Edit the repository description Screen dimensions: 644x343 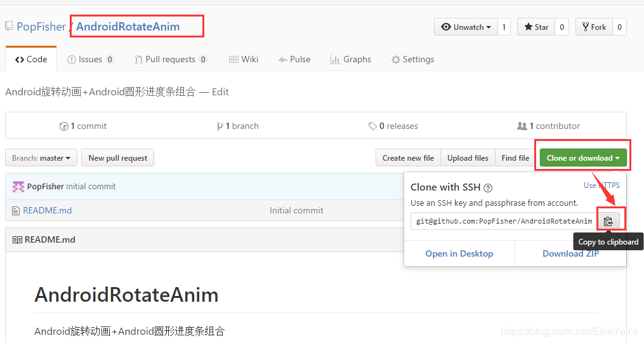221,91
